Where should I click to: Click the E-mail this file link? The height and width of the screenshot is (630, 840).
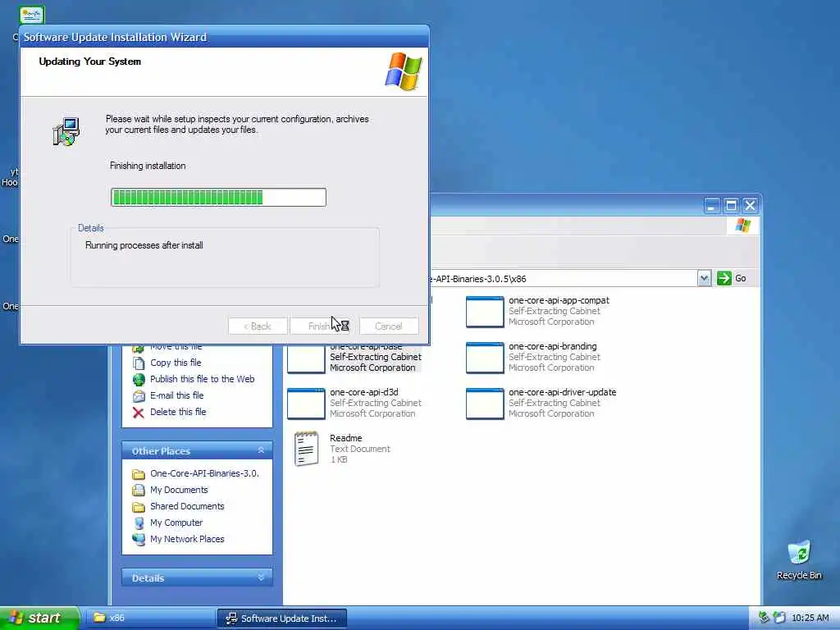pos(177,395)
